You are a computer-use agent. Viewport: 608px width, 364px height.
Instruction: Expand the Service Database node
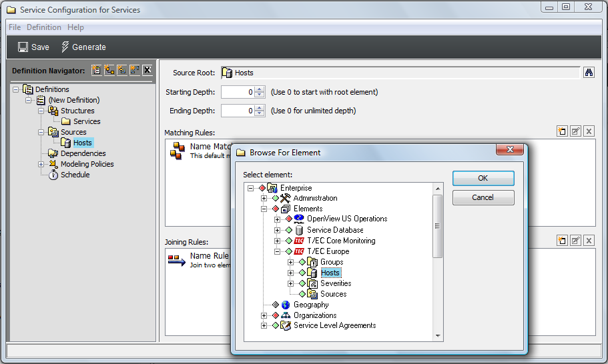point(277,230)
